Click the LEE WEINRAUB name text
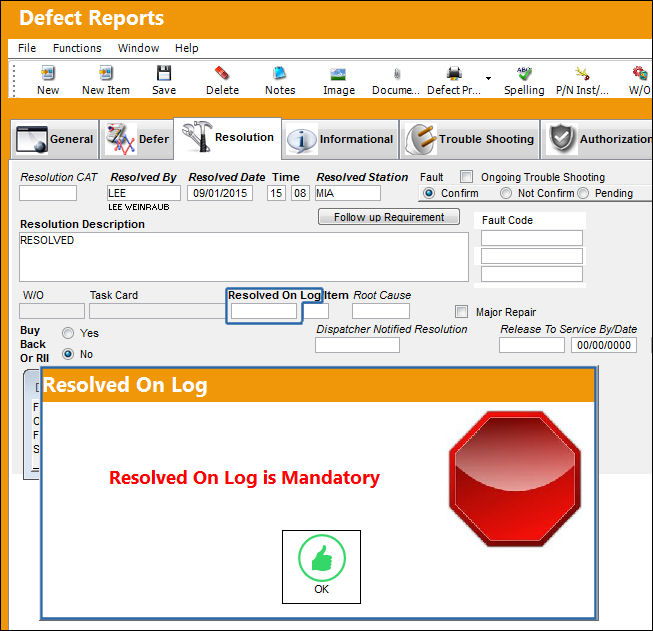 [139, 207]
